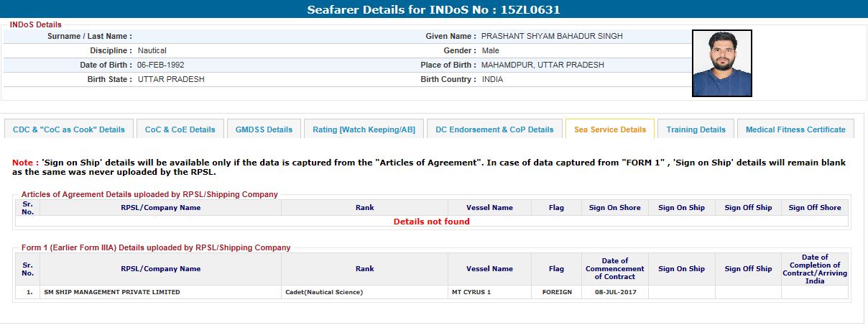Viewport: 868px width, 328px height.
Task: Click Sign On Shore column header
Action: coord(614,207)
